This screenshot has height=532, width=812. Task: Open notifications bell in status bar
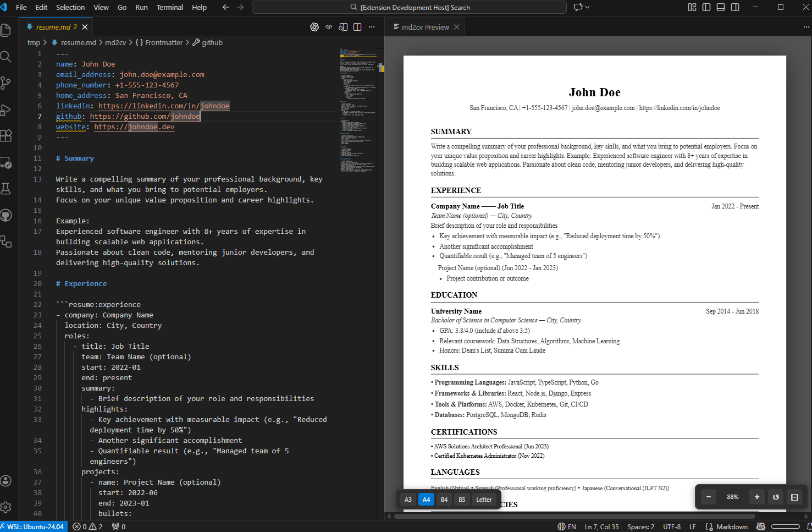coord(809,526)
